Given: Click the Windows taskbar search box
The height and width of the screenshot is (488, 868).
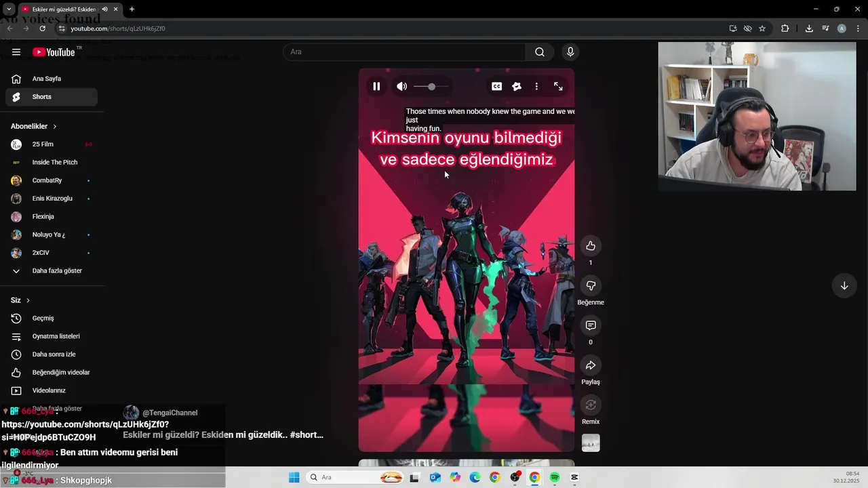Looking at the screenshot, I should 356,478.
